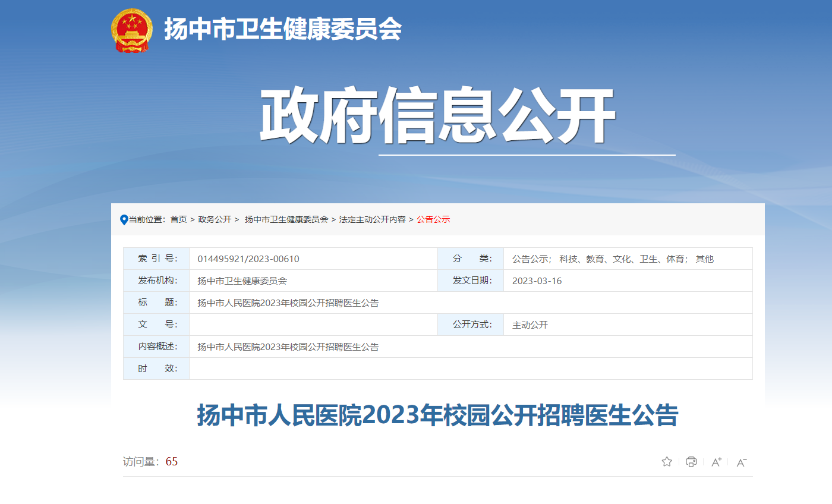832x504 pixels.
Task: Increase font size with A+ icon
Action: (x=716, y=462)
